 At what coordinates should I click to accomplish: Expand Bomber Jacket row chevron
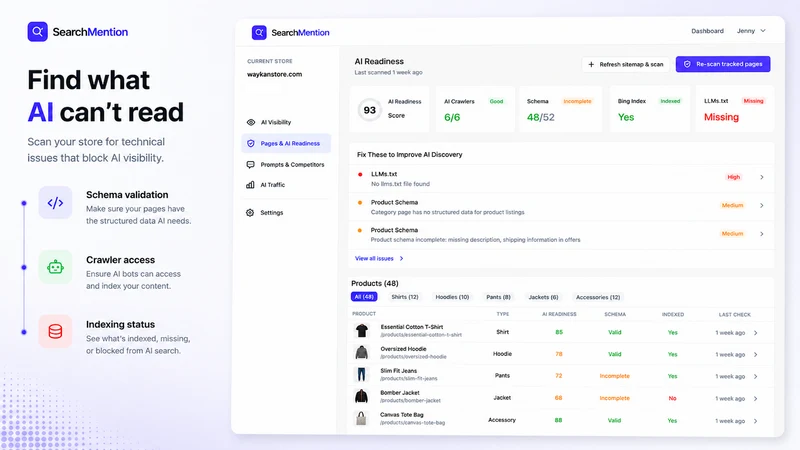[756, 399]
